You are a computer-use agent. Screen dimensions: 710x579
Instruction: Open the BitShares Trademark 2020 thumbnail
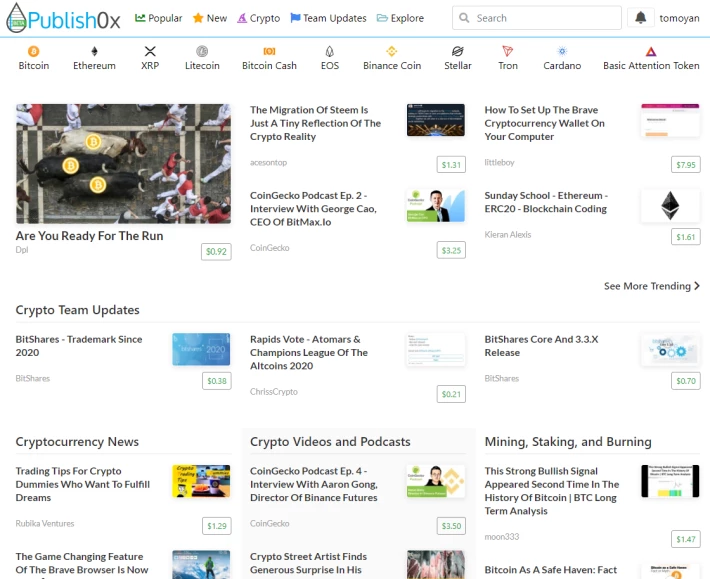coord(201,349)
